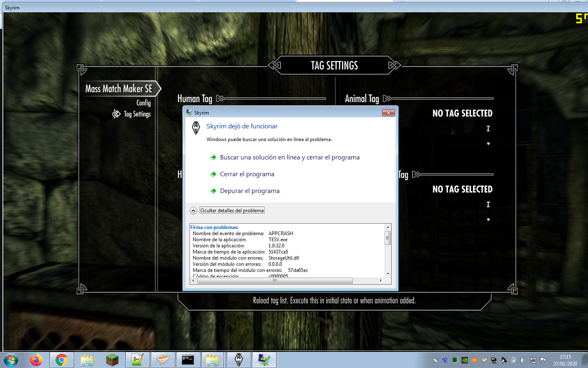The image size is (588, 368).
Task: Click the tornado icon in system tray
Action: click(x=484, y=360)
